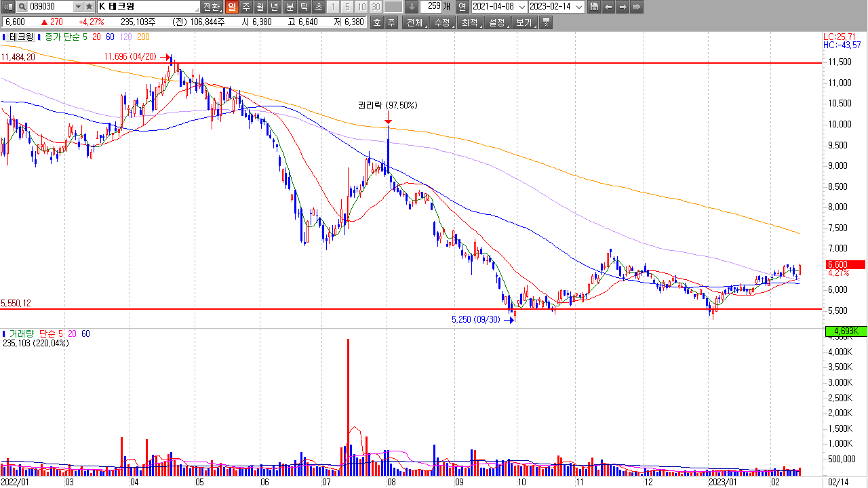Click the 테크윙 series label button

pos(20,37)
